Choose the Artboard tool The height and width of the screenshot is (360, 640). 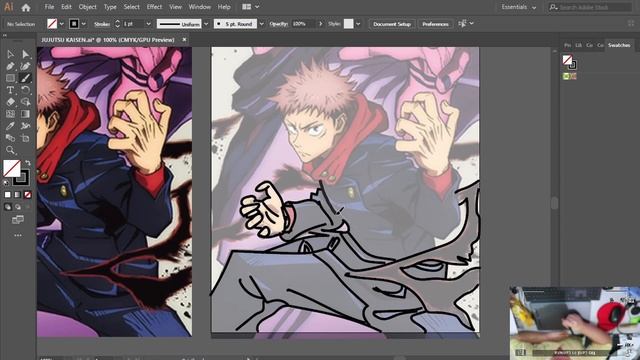tap(25, 138)
